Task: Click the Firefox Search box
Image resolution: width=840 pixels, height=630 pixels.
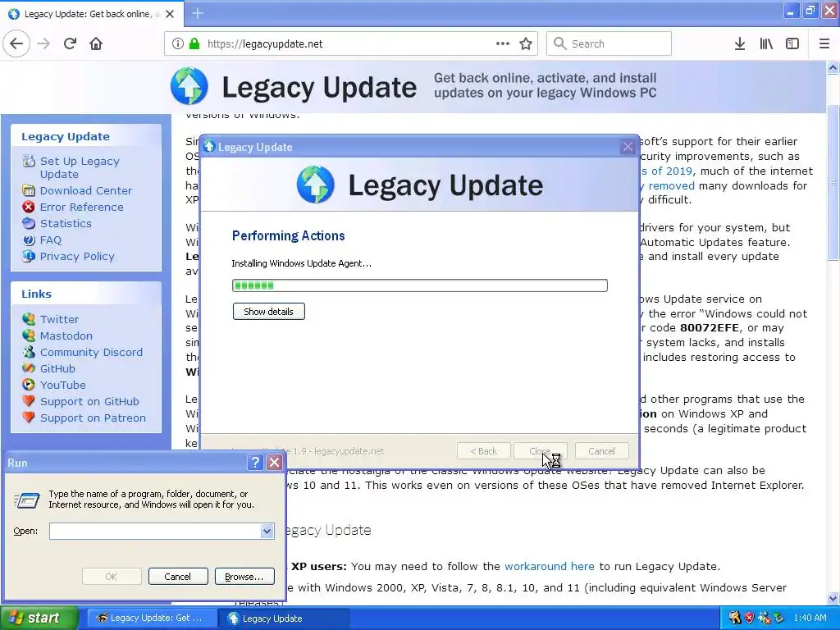Action: 609,44
